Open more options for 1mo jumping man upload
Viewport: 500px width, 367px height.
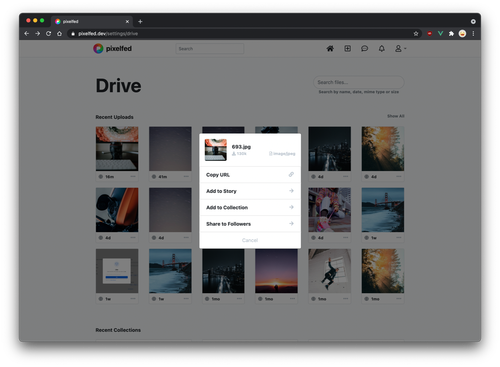pos(345,299)
